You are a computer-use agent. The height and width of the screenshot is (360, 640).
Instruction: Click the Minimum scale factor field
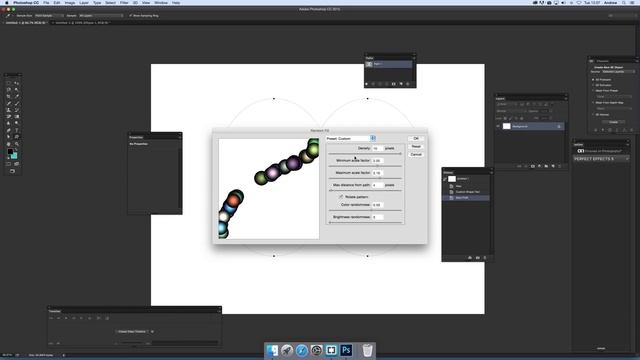[377, 160]
